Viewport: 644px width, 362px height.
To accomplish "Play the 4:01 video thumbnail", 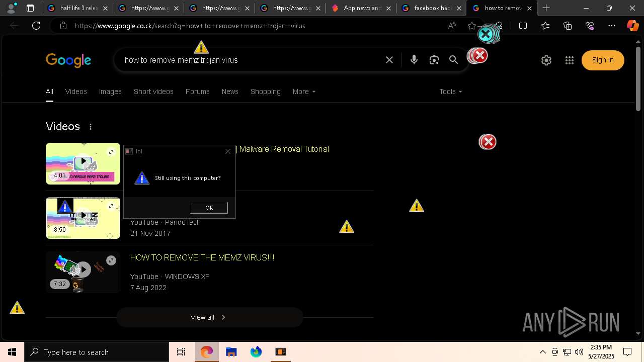I will (83, 163).
